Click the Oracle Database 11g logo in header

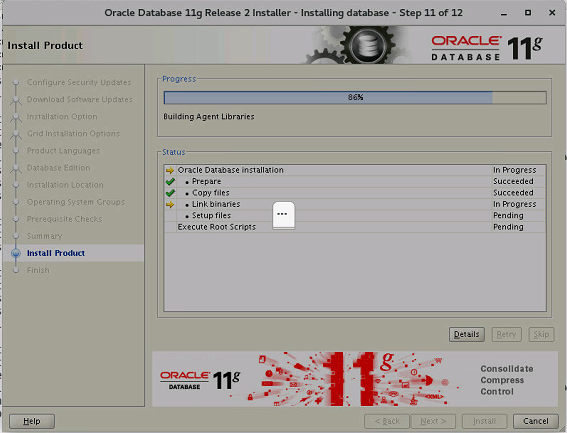[x=487, y=47]
